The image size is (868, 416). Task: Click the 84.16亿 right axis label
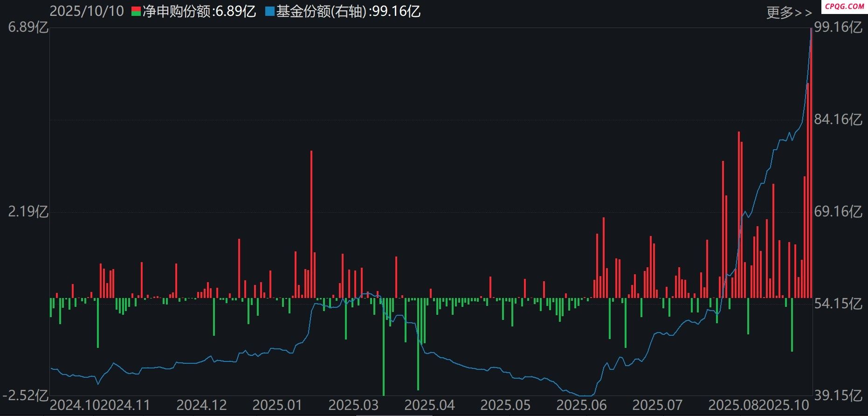point(838,120)
